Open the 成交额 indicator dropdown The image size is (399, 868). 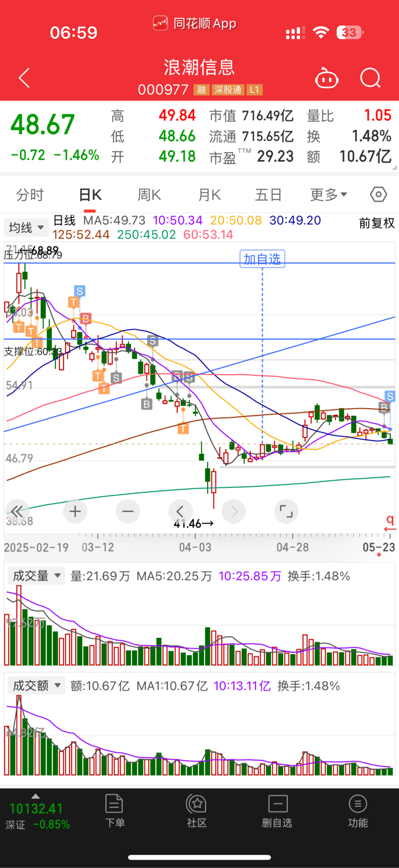point(36,685)
